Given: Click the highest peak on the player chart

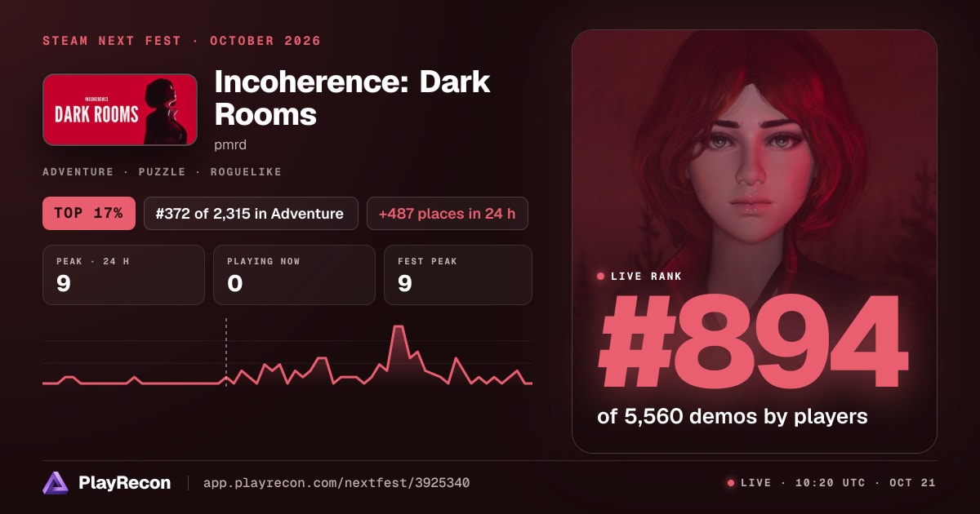Looking at the screenshot, I should [399, 327].
